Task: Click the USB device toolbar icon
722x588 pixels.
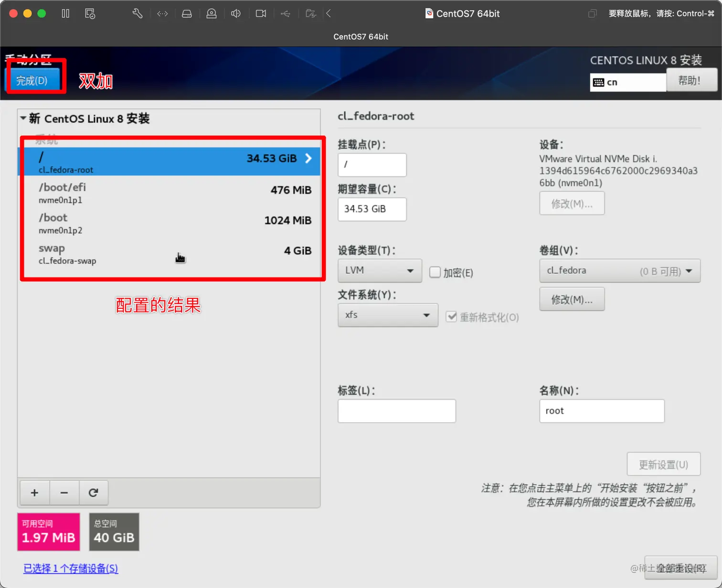Action: [x=286, y=13]
